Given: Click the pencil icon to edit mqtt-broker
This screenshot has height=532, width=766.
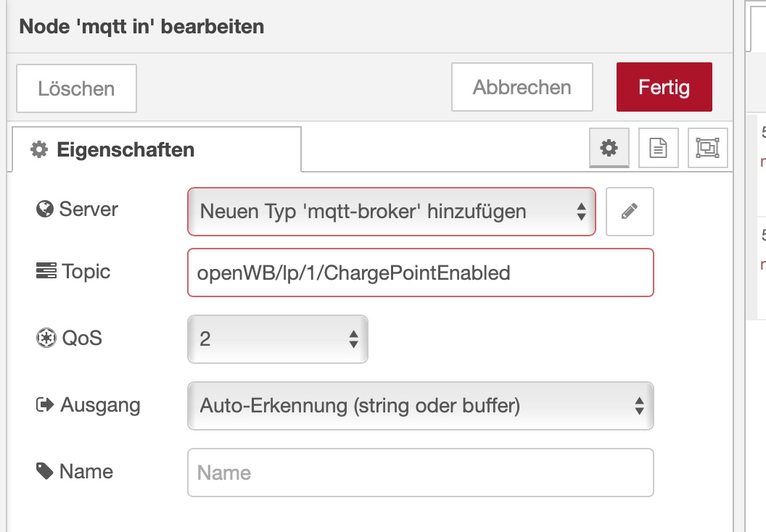Looking at the screenshot, I should [x=630, y=212].
